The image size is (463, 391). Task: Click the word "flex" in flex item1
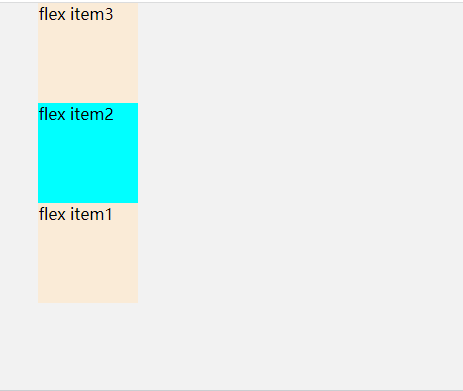click(x=52, y=214)
